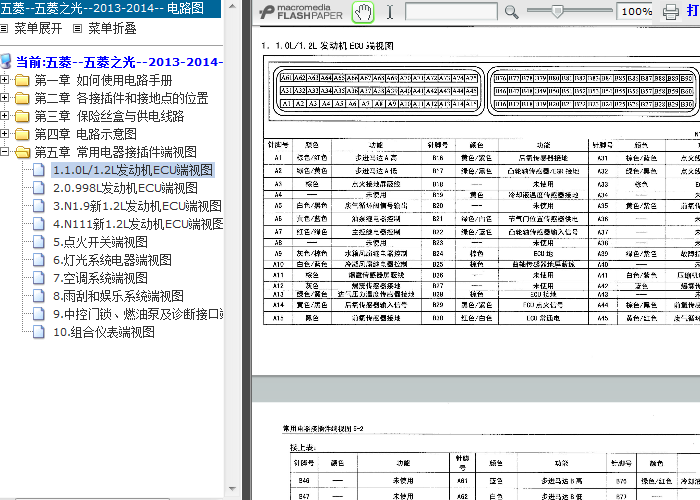700x500 pixels.
Task: Click 菜单折叠 to collapse all menus
Action: click(x=112, y=29)
